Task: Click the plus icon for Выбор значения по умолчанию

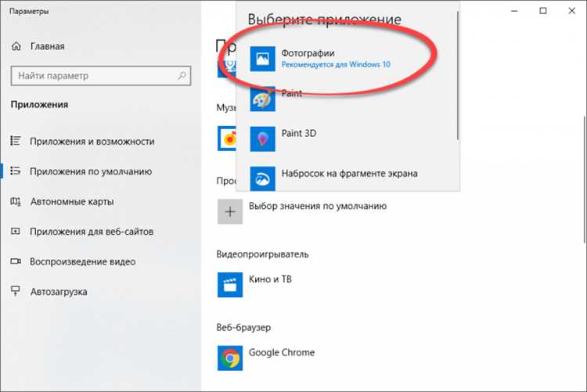Action: click(229, 211)
